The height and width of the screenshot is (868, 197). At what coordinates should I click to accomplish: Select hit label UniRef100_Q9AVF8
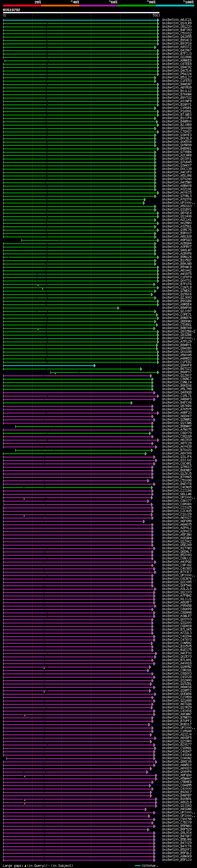tap(177, 365)
